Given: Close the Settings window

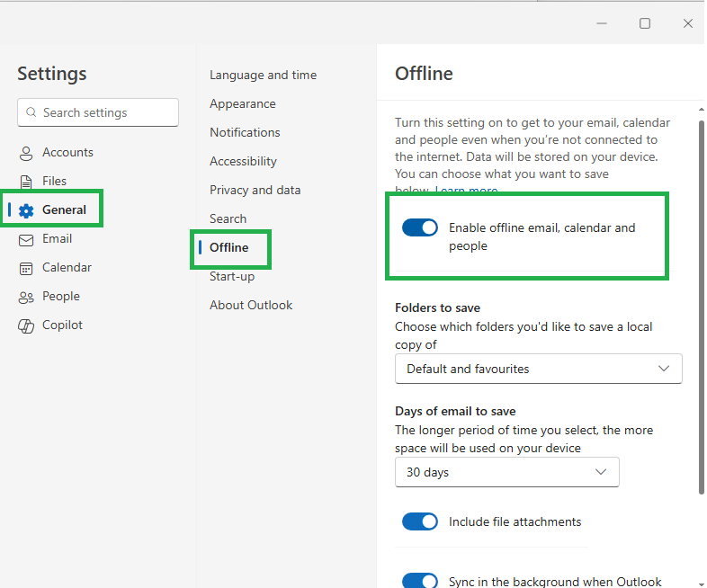Looking at the screenshot, I should pos(687,23).
